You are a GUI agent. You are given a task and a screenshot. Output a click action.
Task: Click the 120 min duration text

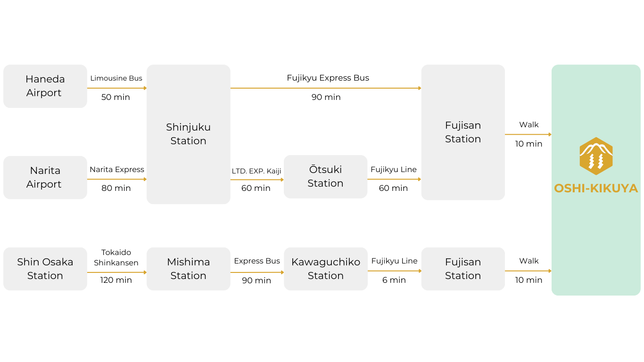[116, 280]
